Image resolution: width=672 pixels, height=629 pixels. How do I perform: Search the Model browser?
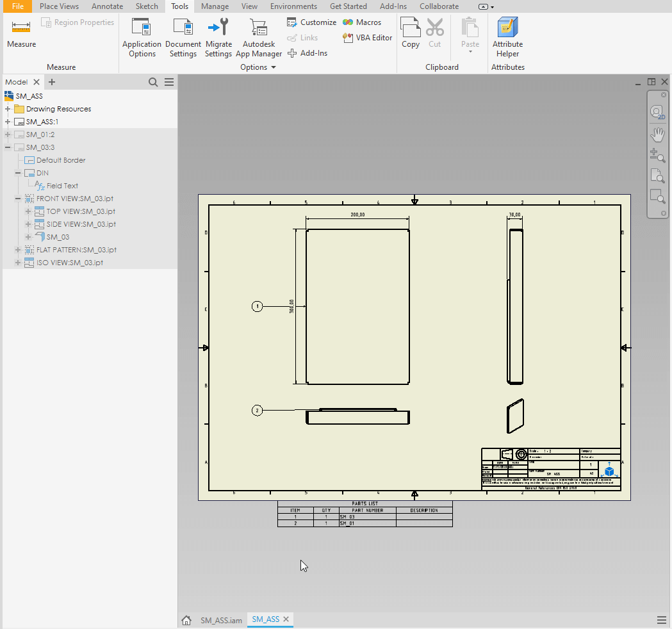click(x=153, y=82)
